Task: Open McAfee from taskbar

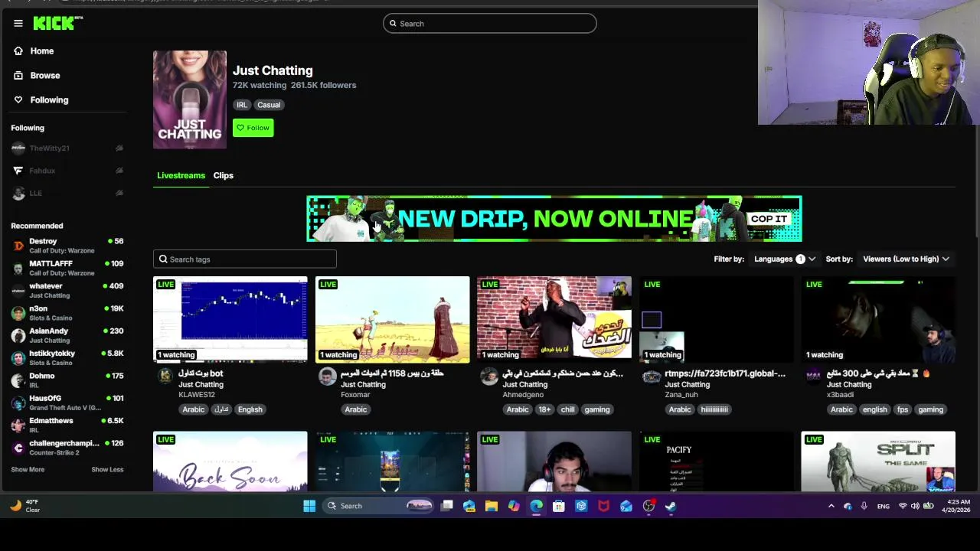Action: pyautogui.click(x=604, y=506)
